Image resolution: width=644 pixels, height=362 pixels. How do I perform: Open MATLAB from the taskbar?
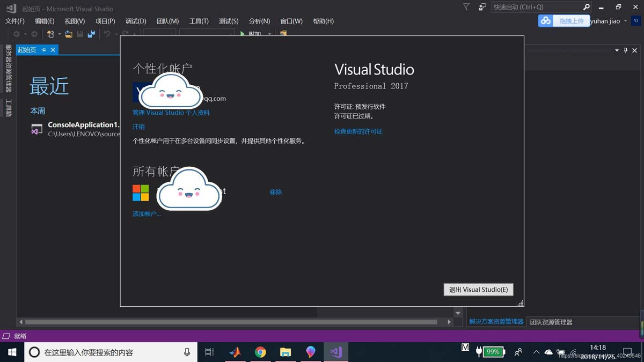(x=235, y=352)
